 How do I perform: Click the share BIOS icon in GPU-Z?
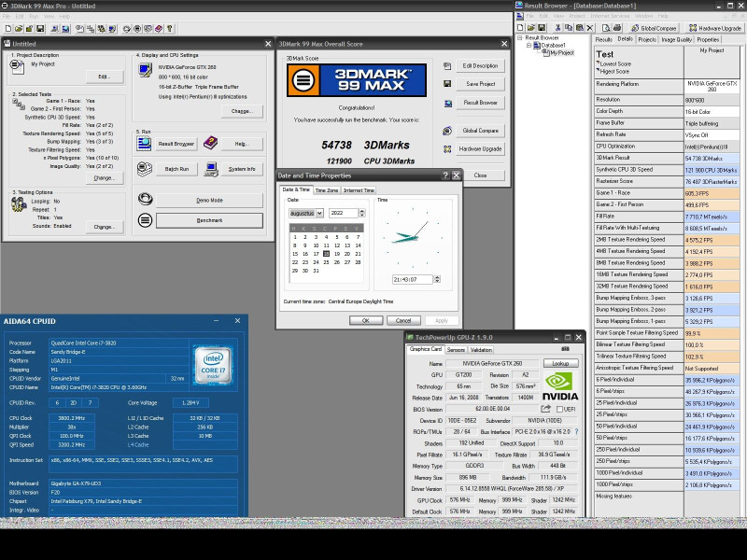point(546,409)
